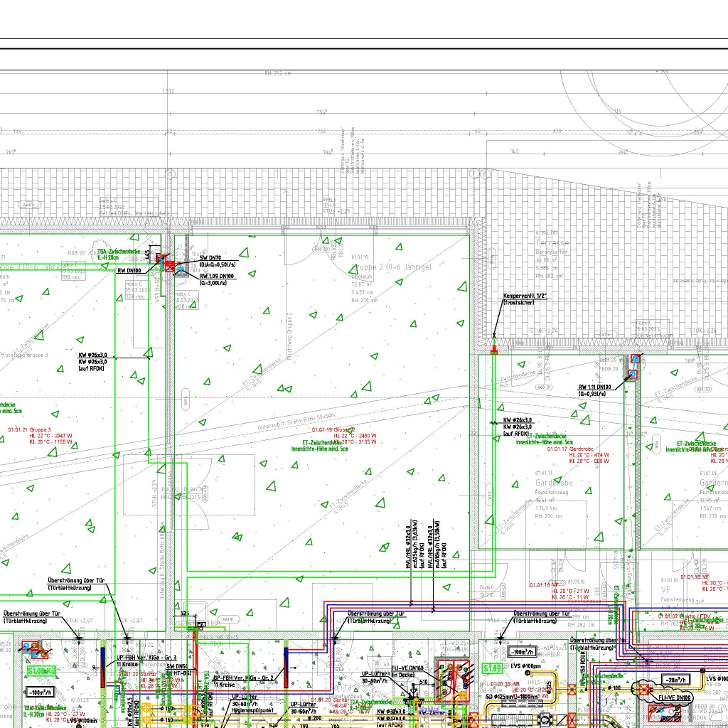The height and width of the screenshot is (728, 728).
Task: Select the FLI-VE DN100 fan symbol
Action: [646, 689]
